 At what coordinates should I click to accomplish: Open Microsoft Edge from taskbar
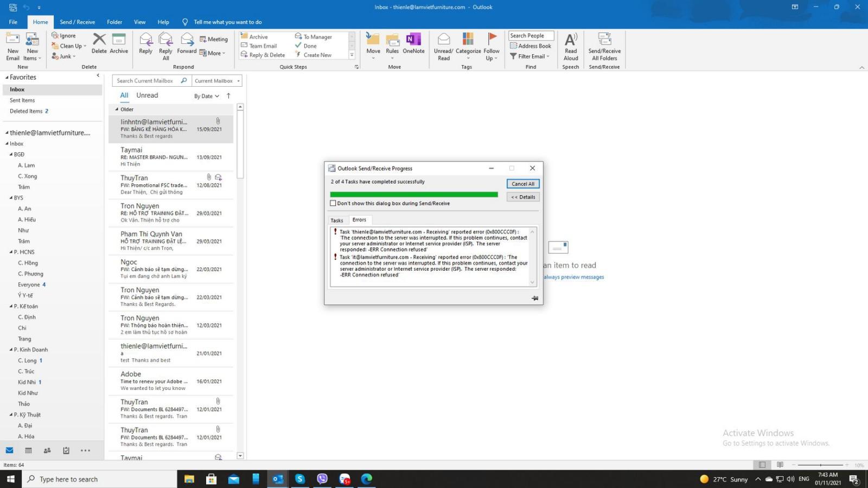(x=367, y=479)
